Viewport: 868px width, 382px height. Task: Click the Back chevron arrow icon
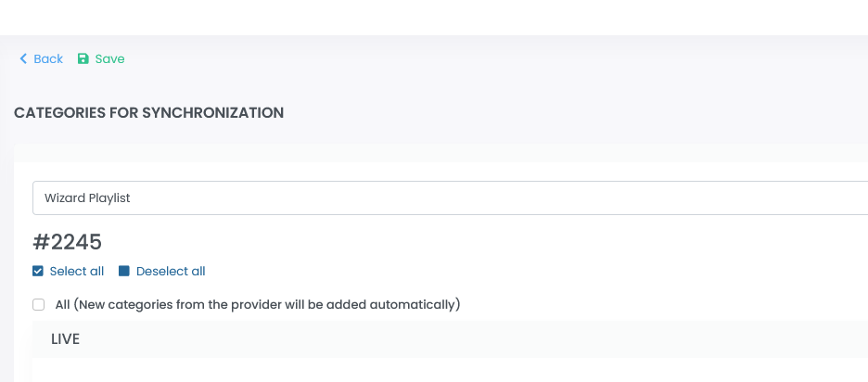(23, 59)
